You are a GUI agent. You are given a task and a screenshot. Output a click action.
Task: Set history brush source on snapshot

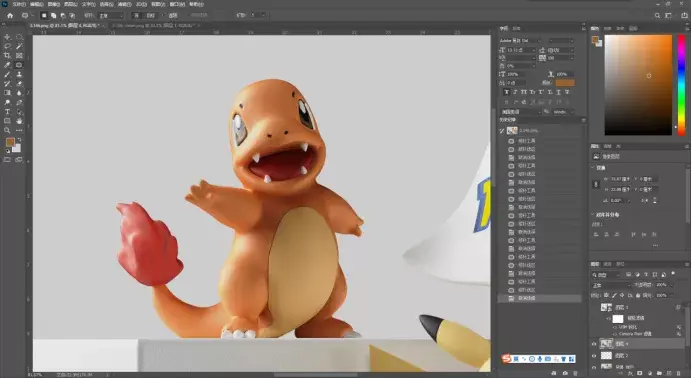tap(502, 131)
